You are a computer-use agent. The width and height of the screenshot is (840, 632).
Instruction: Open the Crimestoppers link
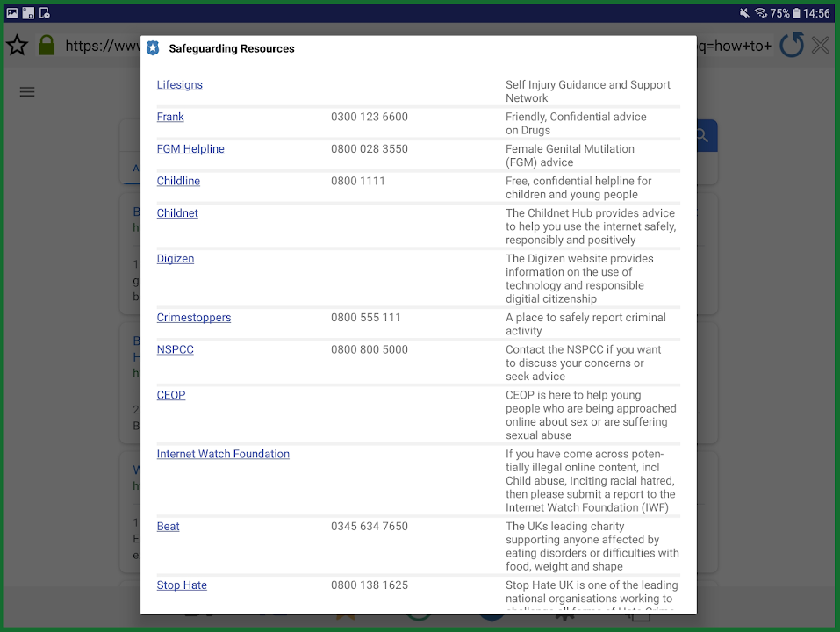[194, 318]
